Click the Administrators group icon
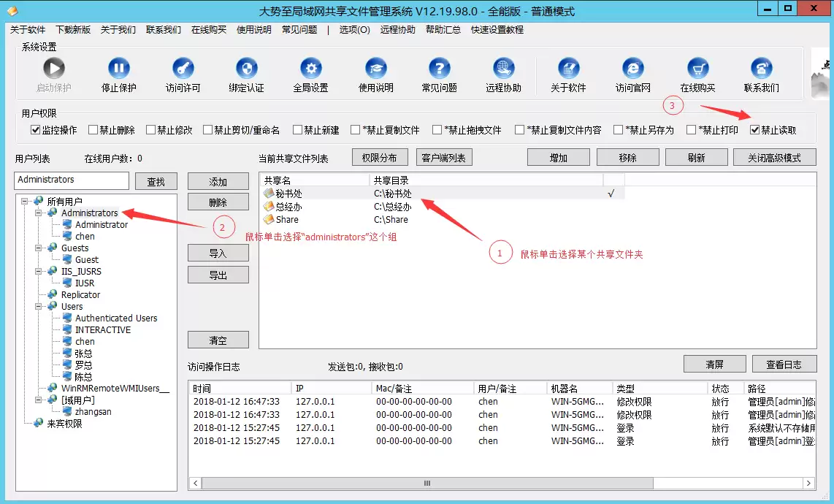The image size is (834, 504). click(x=52, y=213)
